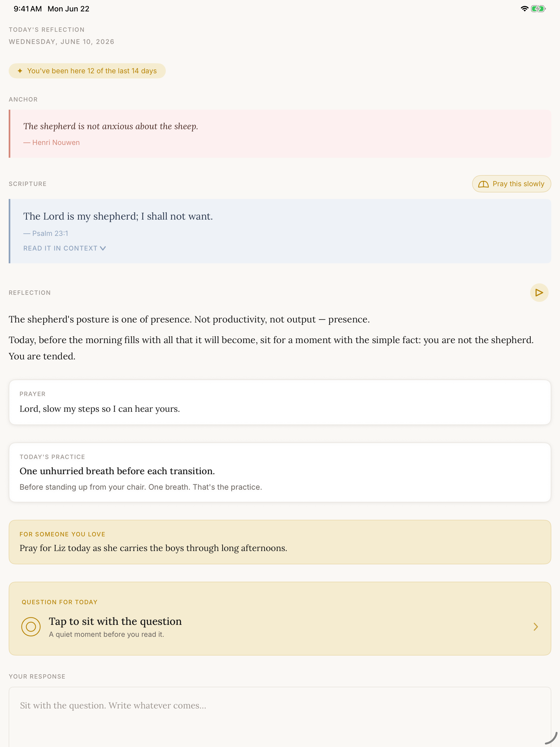Tap the Wednesday, June 10, 2026 date header
Image resolution: width=560 pixels, height=747 pixels.
tap(61, 42)
